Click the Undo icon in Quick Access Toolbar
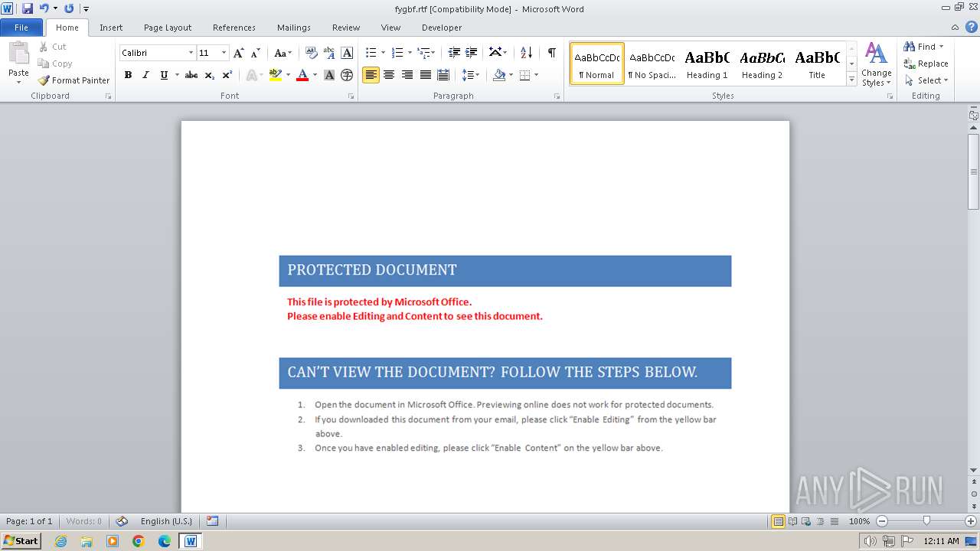This screenshot has height=551, width=980. pyautogui.click(x=44, y=8)
